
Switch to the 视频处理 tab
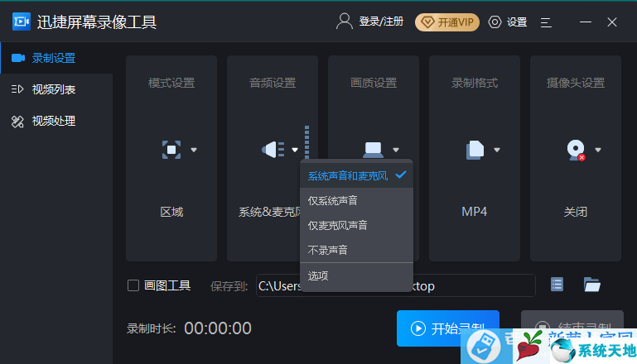click(56, 121)
